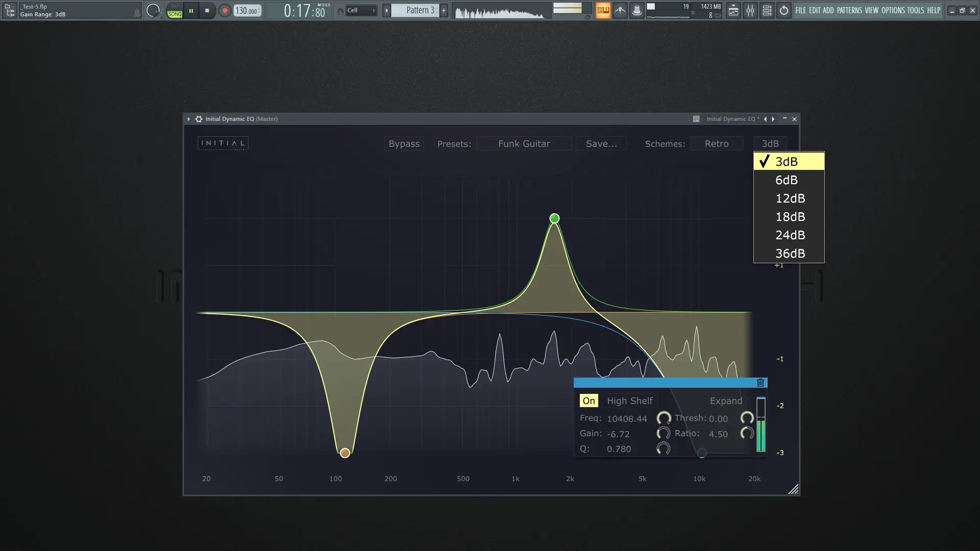The height and width of the screenshot is (551, 980).
Task: Open the channel rack icon
Action: pos(767,10)
